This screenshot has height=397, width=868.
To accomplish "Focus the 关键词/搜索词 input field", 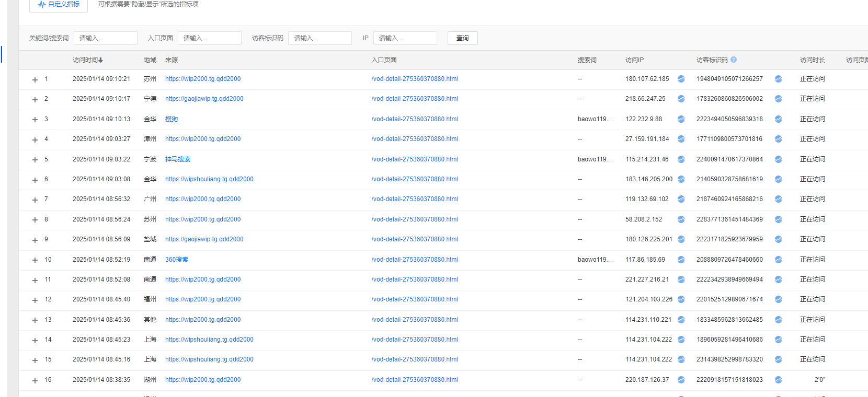I will click(x=106, y=38).
